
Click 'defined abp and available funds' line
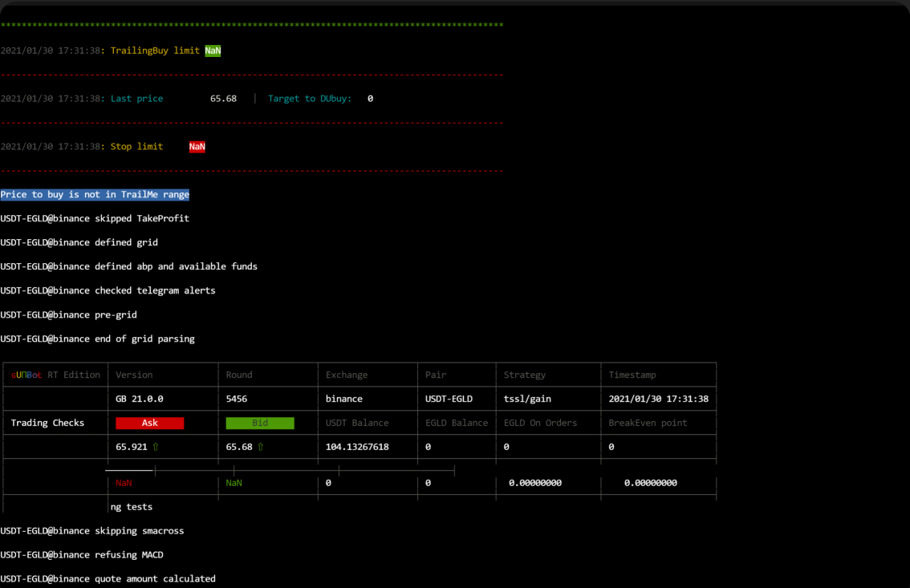(x=129, y=267)
